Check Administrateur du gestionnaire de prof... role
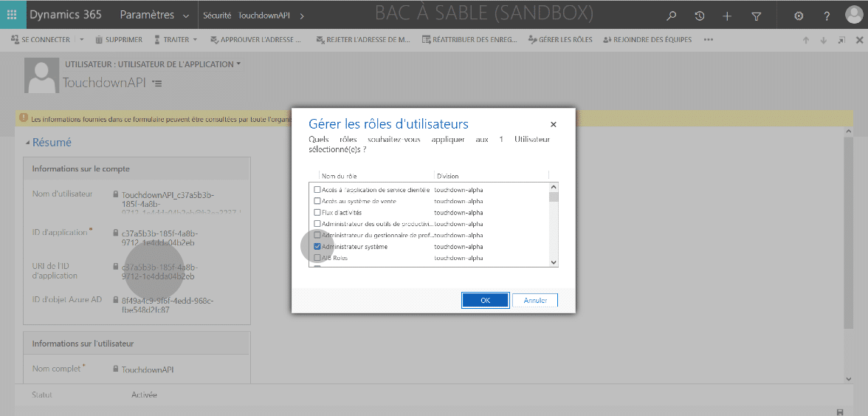 click(317, 235)
